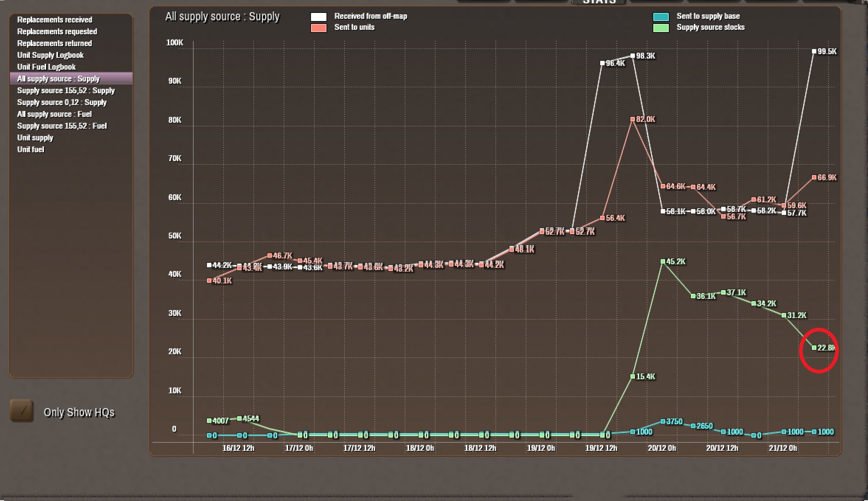Click the teal Sent to supply base swatch

click(x=661, y=17)
